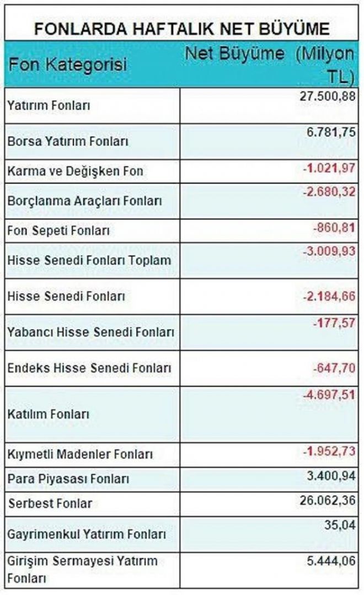Click the Borsa Yatırım Fonları label
This screenshot has height=595, width=364.
[68, 142]
